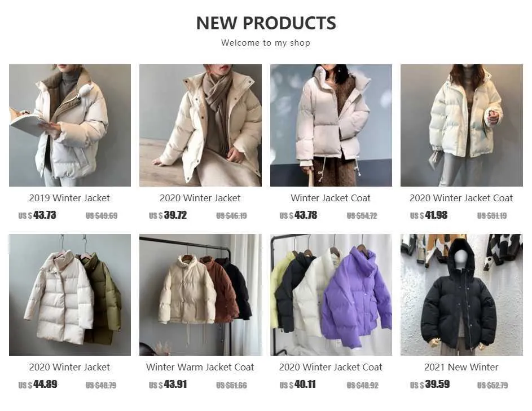The image size is (532, 411).
Task: Click the US $40.11 price
Action: pos(297,385)
